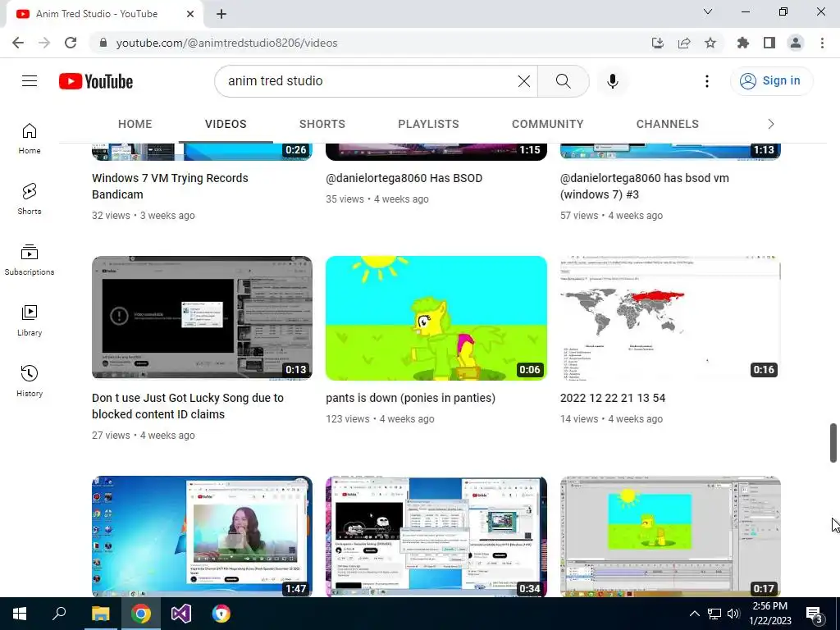Image resolution: width=840 pixels, height=630 pixels.
Task: View site info padlock icon
Action: pyautogui.click(x=103, y=43)
